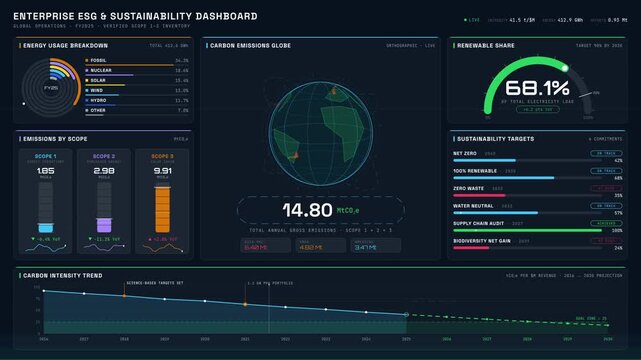The height and width of the screenshot is (360, 641).
Task: Click the NET ZERO target row
Action: (x=538, y=157)
